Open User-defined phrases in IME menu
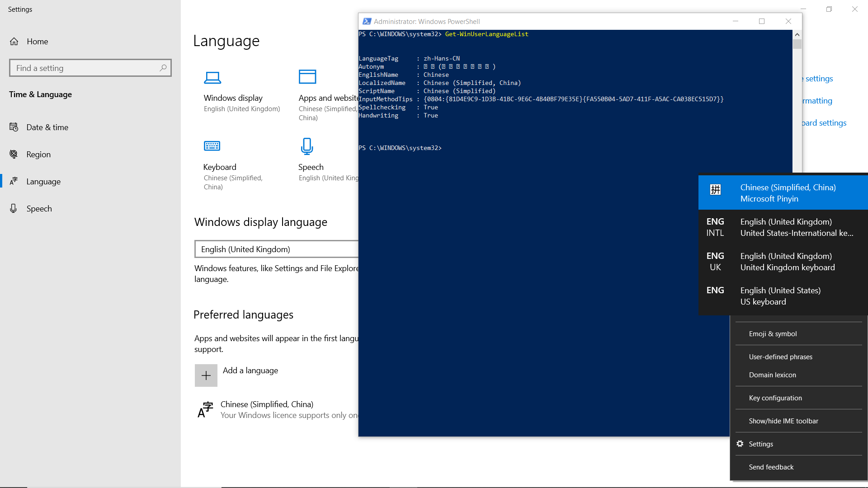 pos(798,357)
